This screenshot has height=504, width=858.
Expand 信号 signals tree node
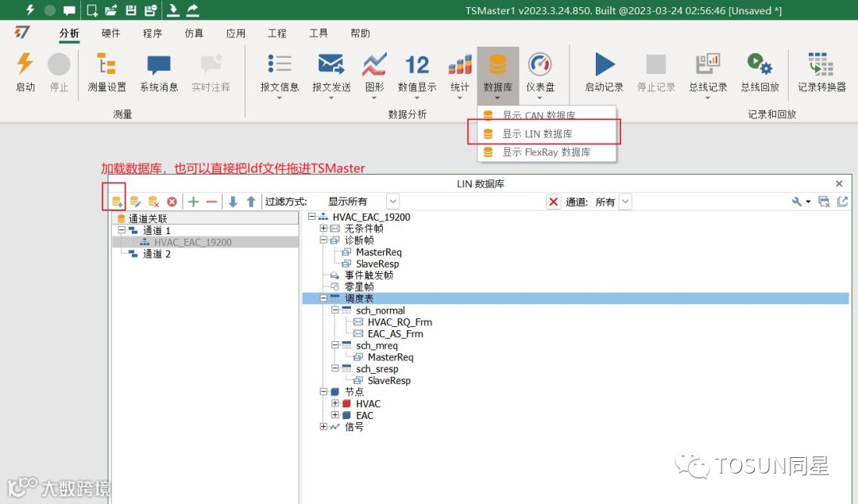(323, 427)
